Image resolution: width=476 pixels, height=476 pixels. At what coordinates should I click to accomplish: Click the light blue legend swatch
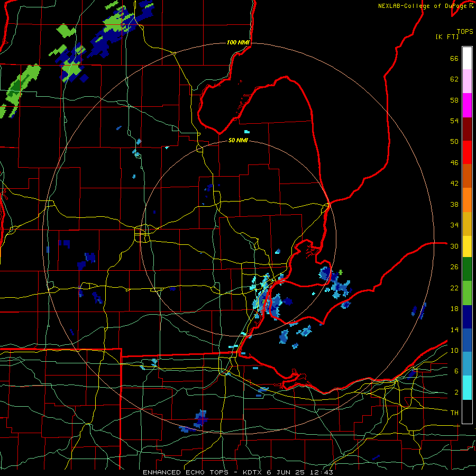pyautogui.click(x=467, y=364)
